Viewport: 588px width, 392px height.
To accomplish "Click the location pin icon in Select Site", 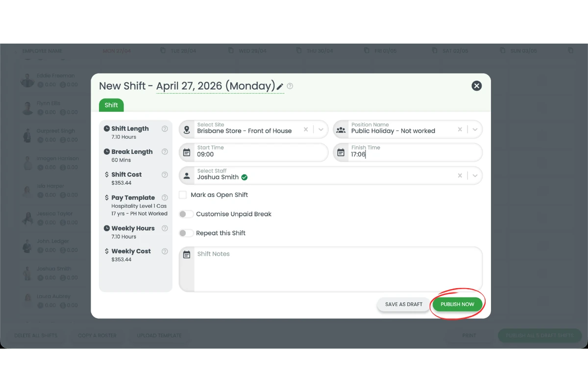I will [186, 130].
